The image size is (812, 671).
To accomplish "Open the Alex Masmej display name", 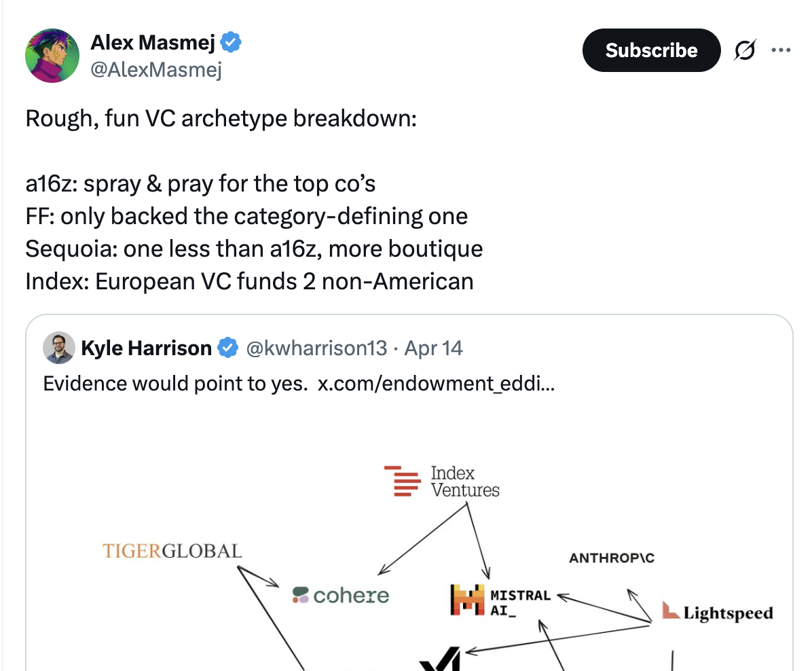I will [x=153, y=43].
